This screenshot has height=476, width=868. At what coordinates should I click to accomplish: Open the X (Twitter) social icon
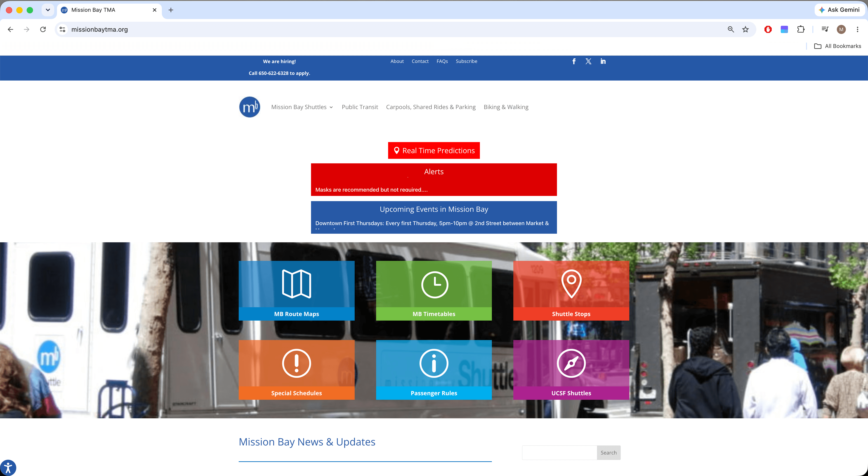(x=588, y=61)
